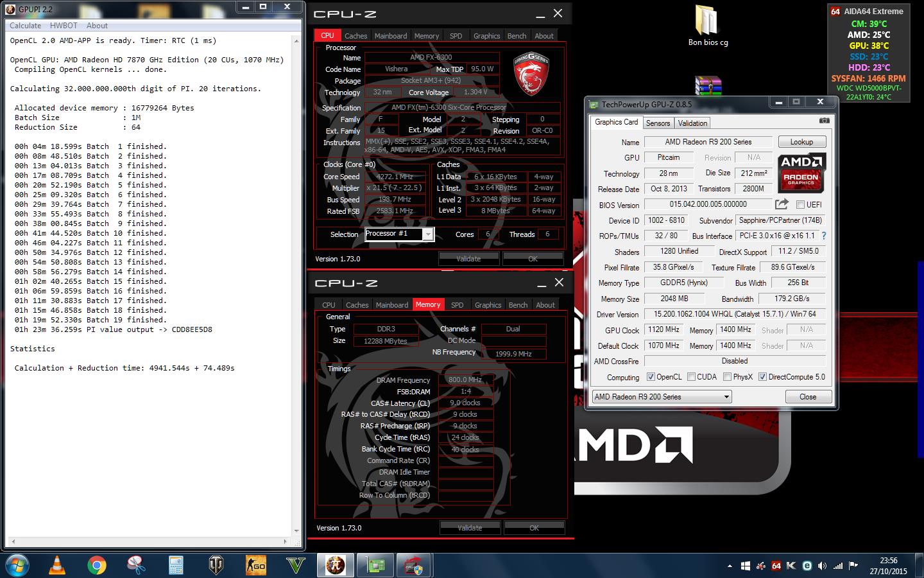Viewport: 924px width, 578px height.
Task: Toggle the OpenCL checkbox in GPU-Z
Action: click(x=651, y=377)
